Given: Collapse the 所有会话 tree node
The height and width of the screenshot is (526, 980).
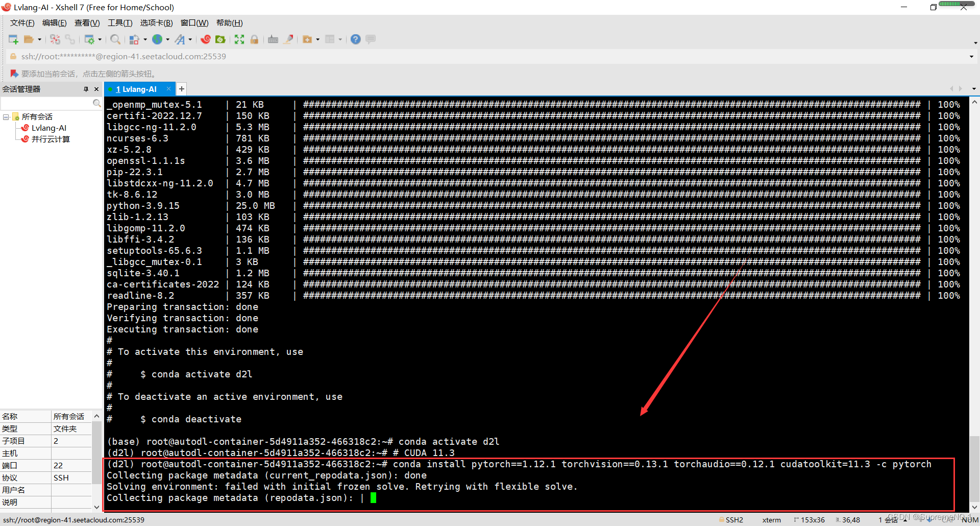Looking at the screenshot, I should 6,117.
